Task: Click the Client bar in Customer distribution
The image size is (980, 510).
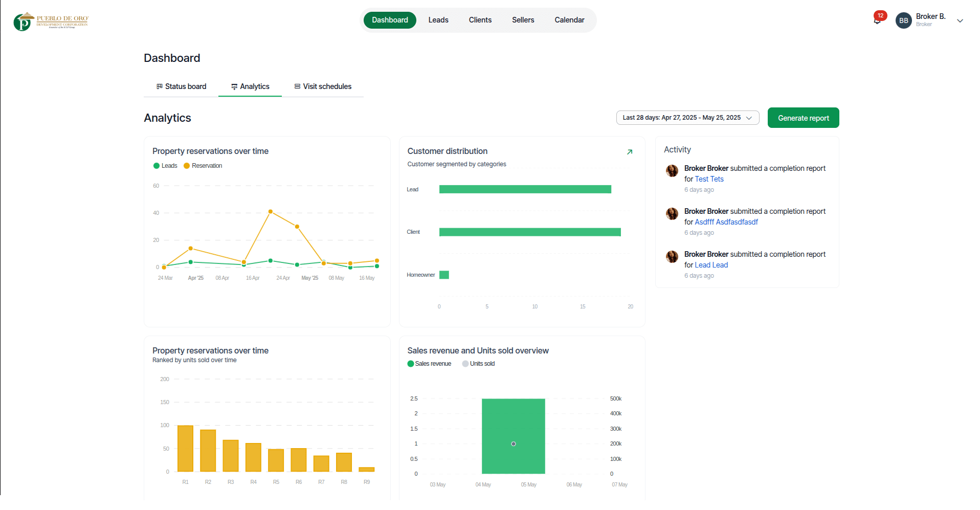Action: (x=530, y=232)
